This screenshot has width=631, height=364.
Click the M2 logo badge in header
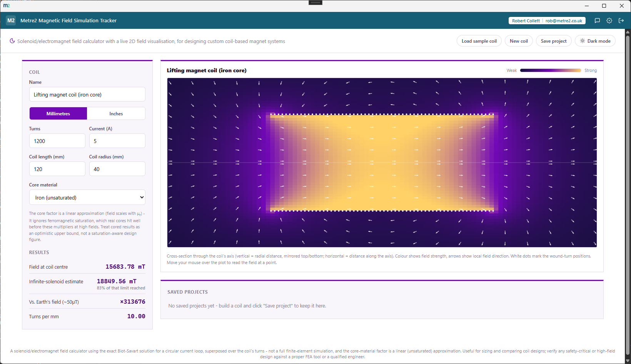(11, 20)
